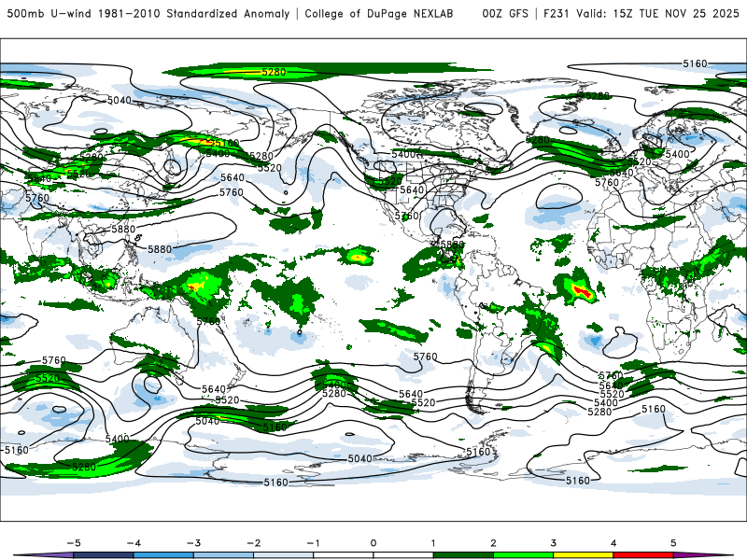Click the pale blue -2 to -1 colorbar segment
This screenshot has width=747, height=560.
[284, 555]
